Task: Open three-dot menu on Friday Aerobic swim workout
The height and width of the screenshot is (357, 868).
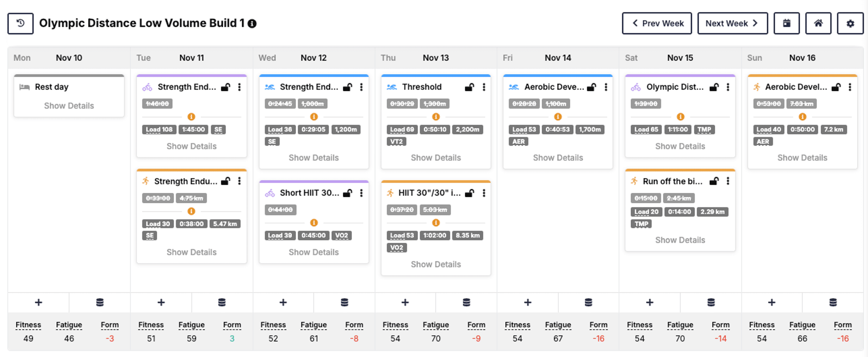Action: [606, 87]
